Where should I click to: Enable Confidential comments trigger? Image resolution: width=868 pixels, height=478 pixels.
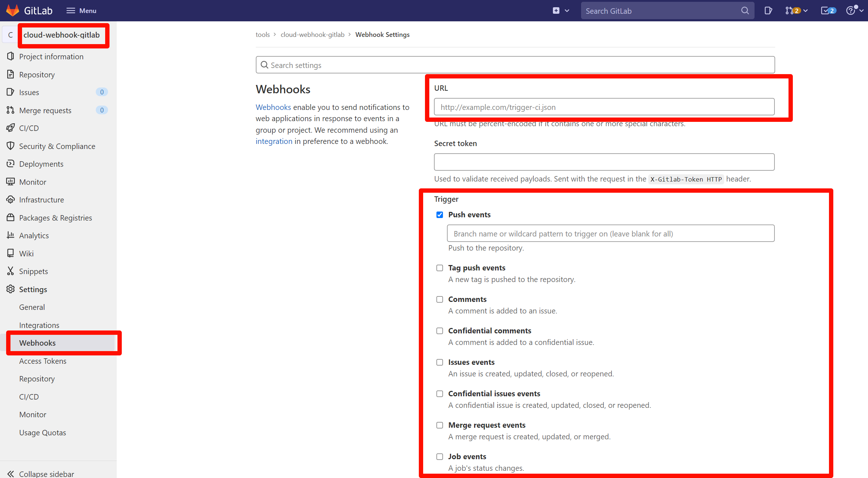coord(439,331)
